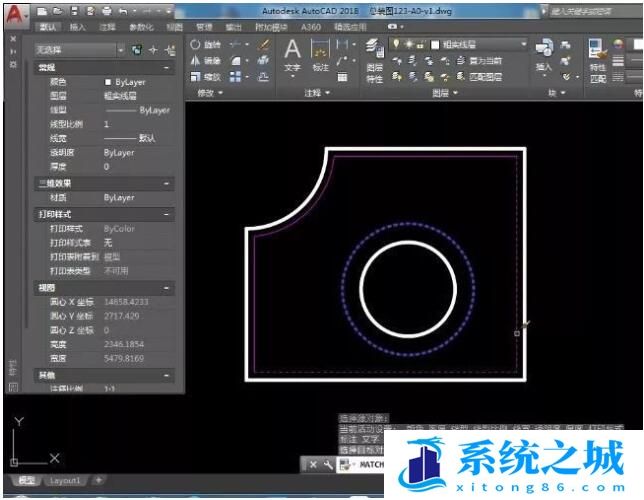Switch to the Manage (管理) ribbon tab
This screenshot has width=644, height=500.
[x=204, y=28]
